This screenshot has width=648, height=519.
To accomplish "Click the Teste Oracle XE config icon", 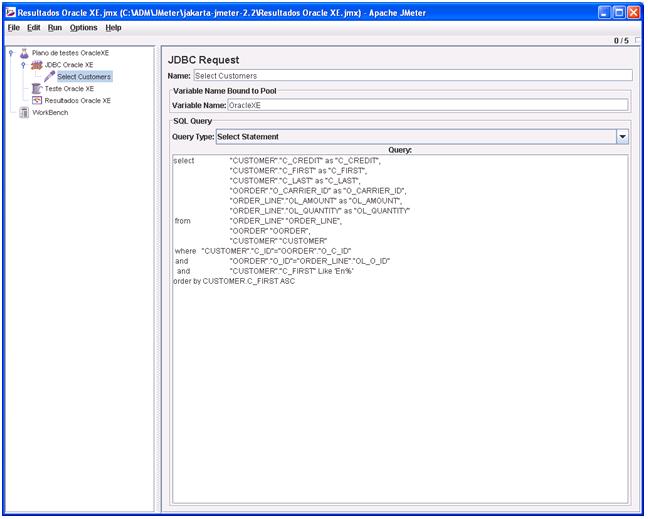I will (x=37, y=88).
